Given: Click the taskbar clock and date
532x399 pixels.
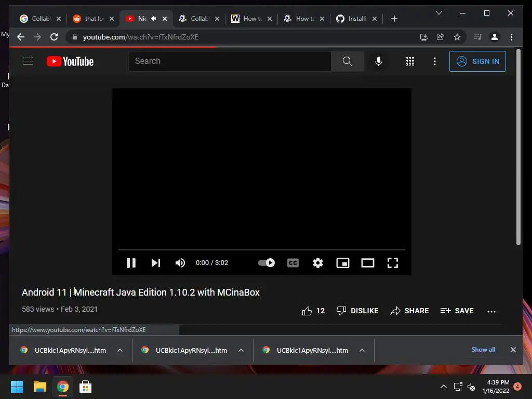Looking at the screenshot, I should point(496,387).
